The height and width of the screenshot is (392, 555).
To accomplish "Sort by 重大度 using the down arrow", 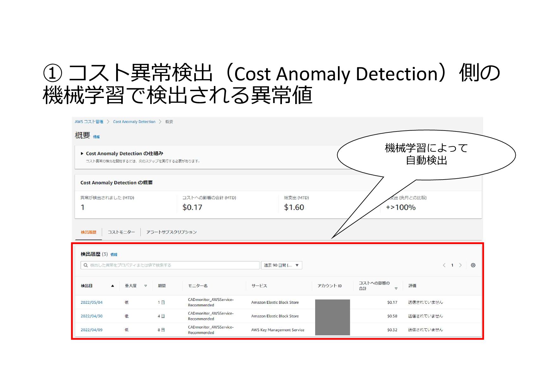I will 146,286.
